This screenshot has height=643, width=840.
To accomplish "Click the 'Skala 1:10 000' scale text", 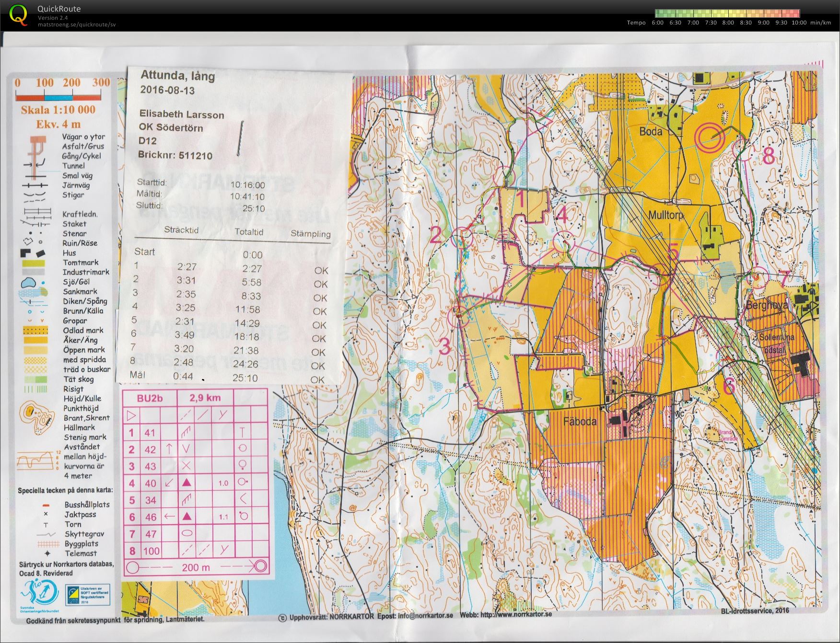I will tap(58, 109).
